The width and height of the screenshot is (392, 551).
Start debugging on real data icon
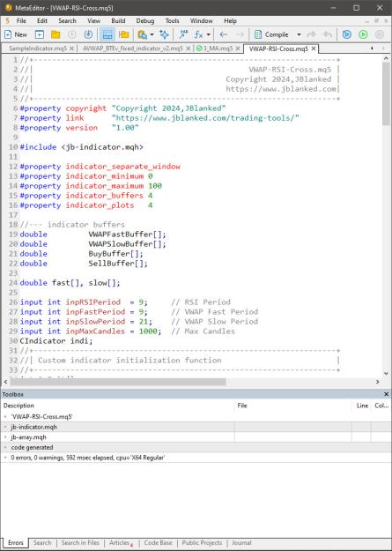pos(347,34)
